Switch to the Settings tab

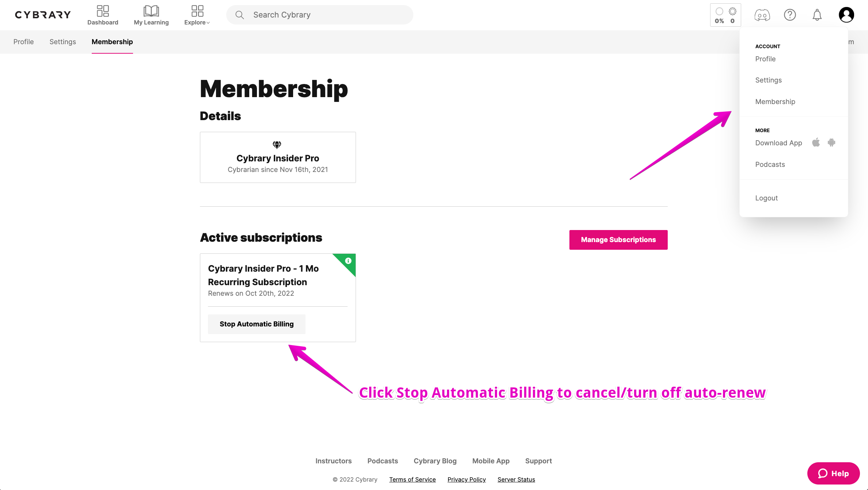point(62,42)
